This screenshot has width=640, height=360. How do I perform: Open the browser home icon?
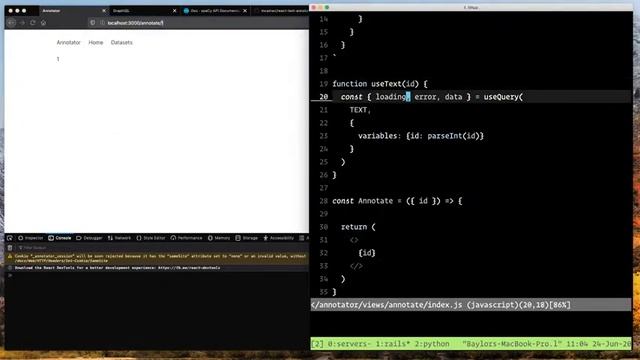[x=43, y=23]
